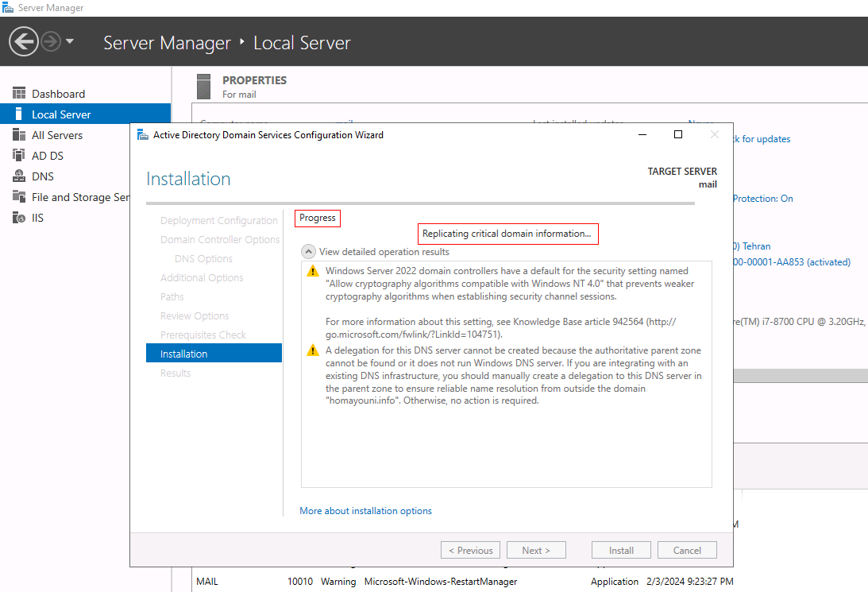
Task: Select Domain Controller Options wizard step
Action: point(220,239)
